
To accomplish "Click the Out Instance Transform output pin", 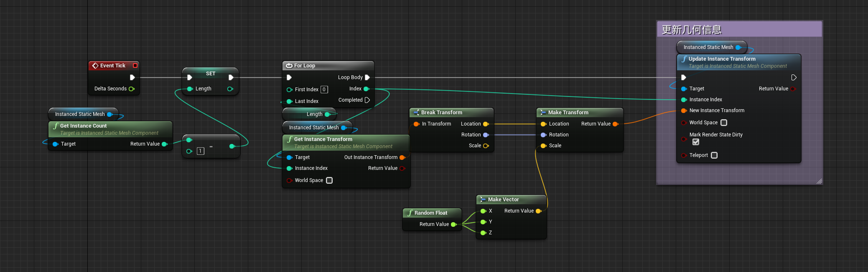I will [x=402, y=157].
